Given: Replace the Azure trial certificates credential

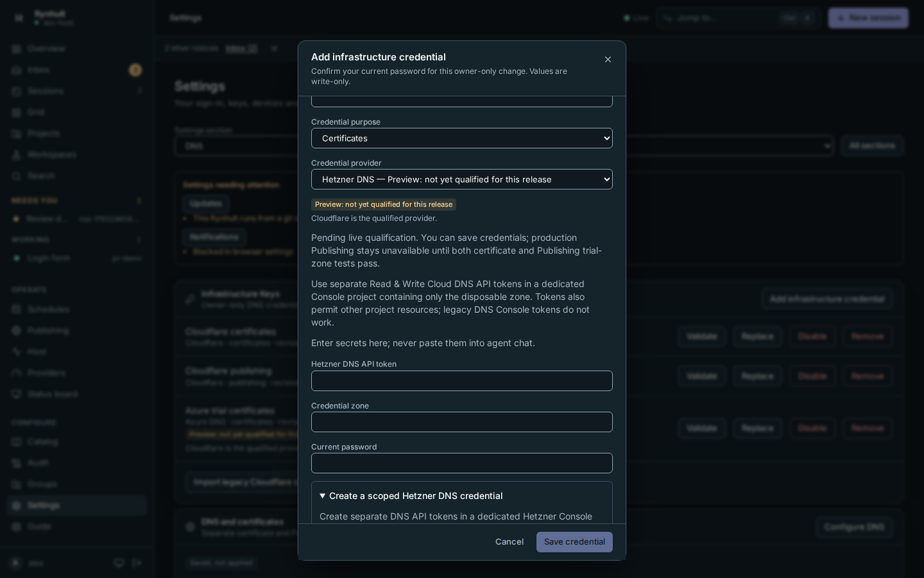Looking at the screenshot, I should [x=757, y=428].
